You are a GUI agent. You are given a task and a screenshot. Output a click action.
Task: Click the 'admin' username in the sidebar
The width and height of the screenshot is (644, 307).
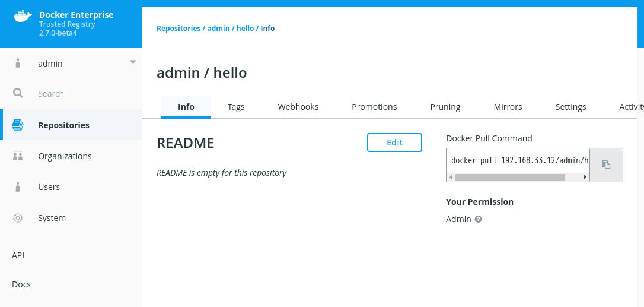50,64
